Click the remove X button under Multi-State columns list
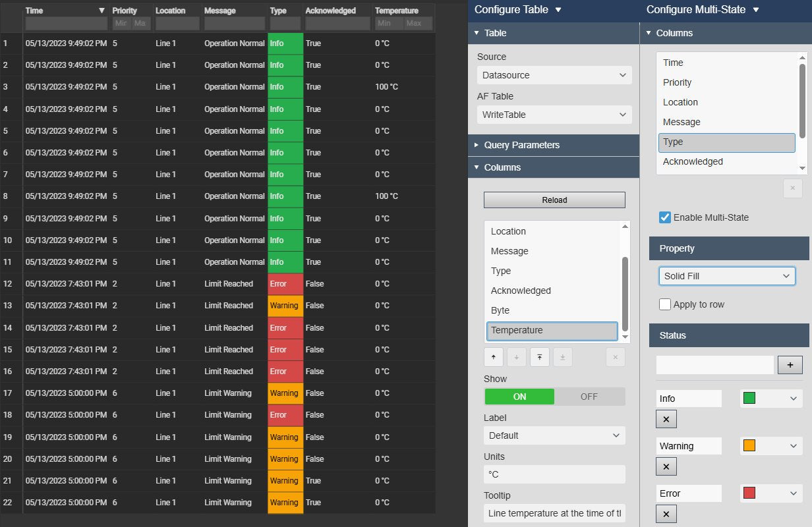This screenshot has width=812, height=527. pos(793,189)
